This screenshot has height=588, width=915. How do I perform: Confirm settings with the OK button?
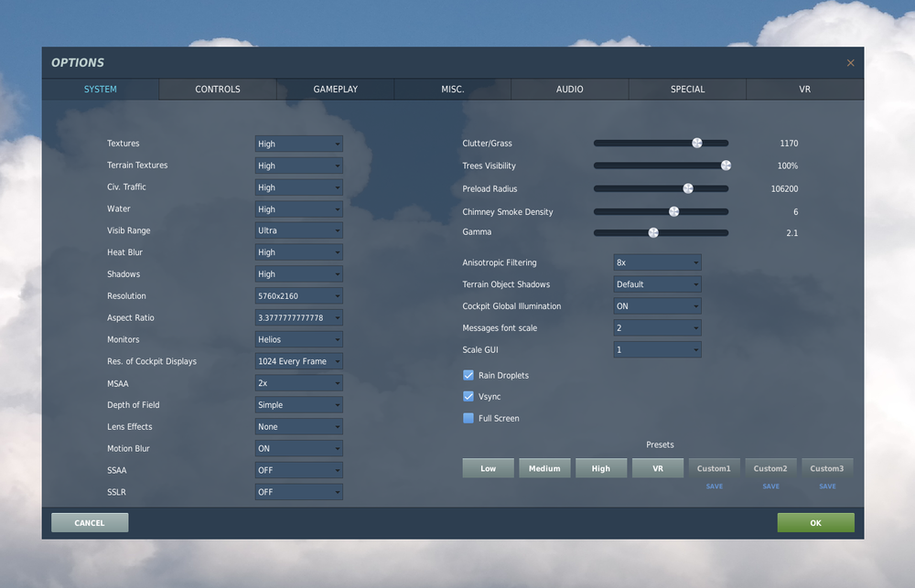pyautogui.click(x=814, y=522)
